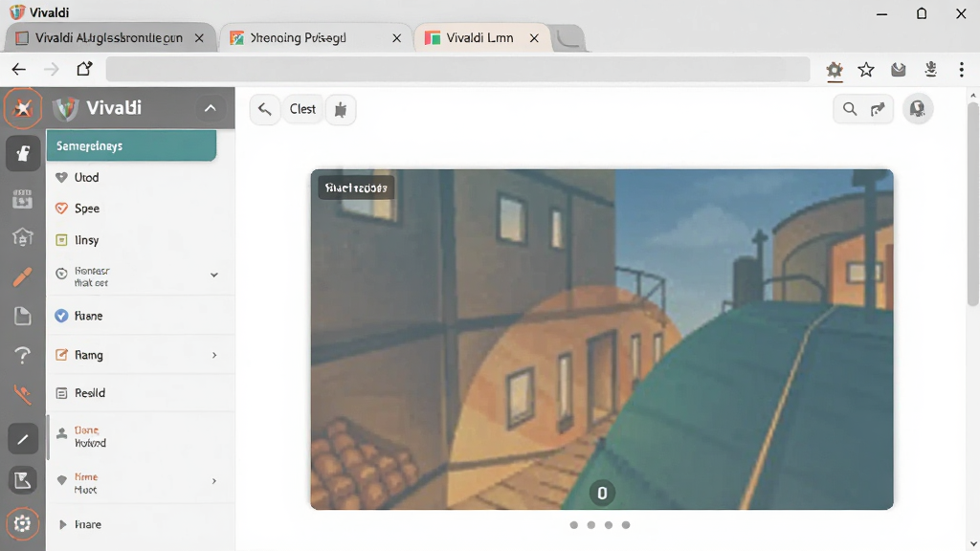Image resolution: width=980 pixels, height=551 pixels.
Task: Select the orange pencil icon in the sidebar
Action: [x=23, y=276]
